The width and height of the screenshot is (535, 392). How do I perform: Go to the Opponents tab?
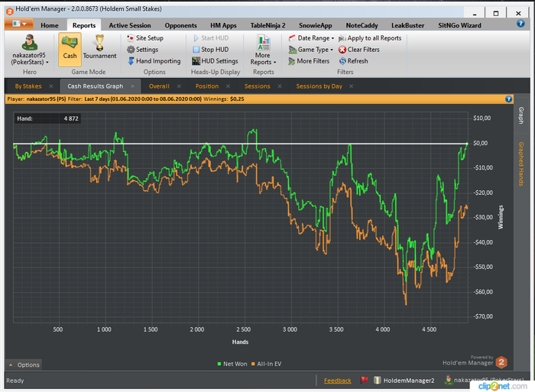[180, 25]
